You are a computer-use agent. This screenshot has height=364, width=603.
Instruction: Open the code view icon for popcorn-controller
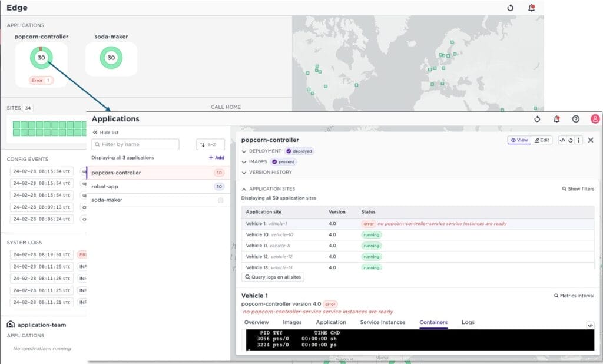[562, 140]
